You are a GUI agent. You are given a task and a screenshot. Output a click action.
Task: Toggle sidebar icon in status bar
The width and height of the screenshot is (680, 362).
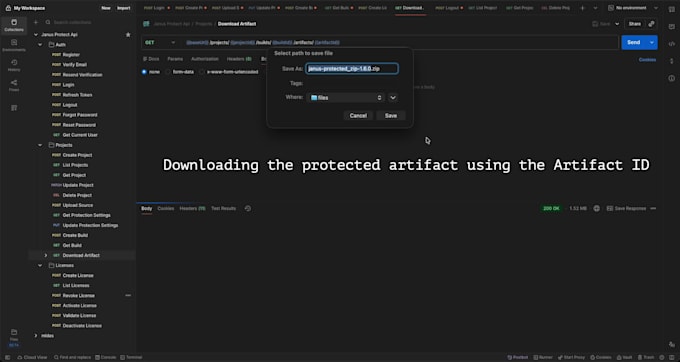[x=7, y=357]
